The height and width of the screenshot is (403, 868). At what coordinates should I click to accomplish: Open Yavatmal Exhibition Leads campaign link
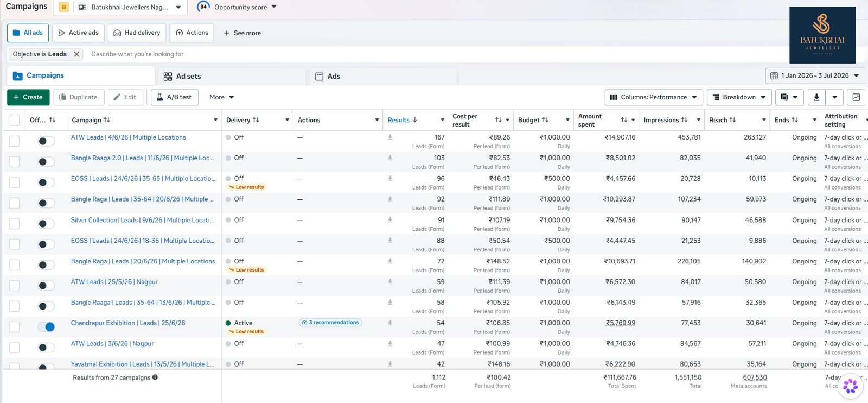tap(142, 364)
